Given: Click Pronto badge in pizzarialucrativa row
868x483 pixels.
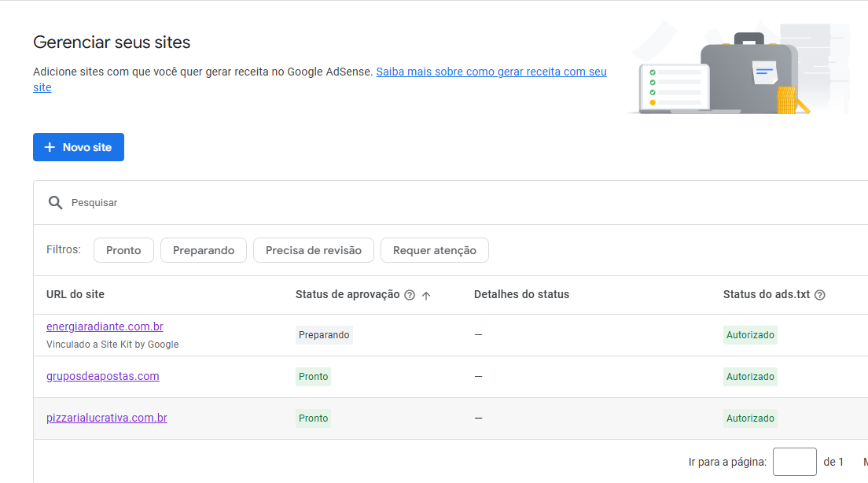Looking at the screenshot, I should coord(314,418).
